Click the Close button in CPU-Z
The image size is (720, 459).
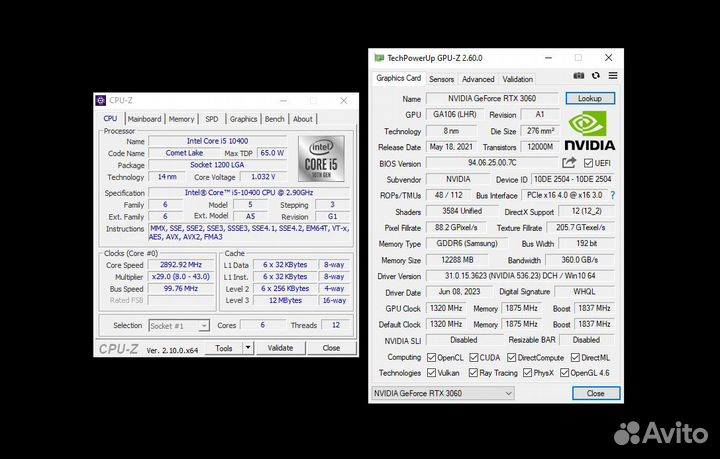pos(331,348)
